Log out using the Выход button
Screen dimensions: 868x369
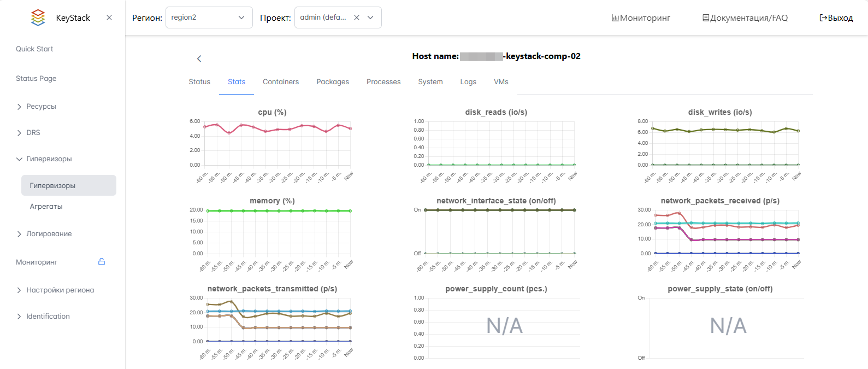(x=836, y=18)
